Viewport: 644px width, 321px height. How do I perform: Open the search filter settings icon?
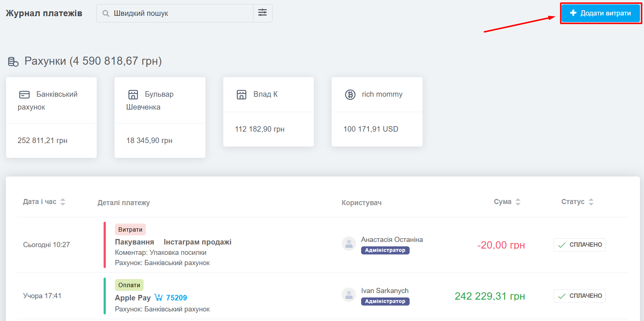262,13
